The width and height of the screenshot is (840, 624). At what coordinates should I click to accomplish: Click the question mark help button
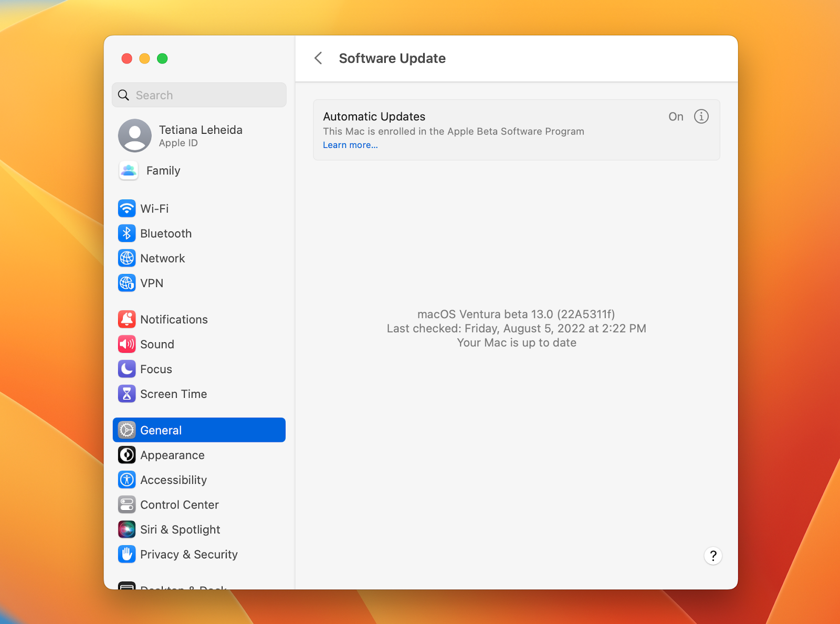[x=713, y=556]
